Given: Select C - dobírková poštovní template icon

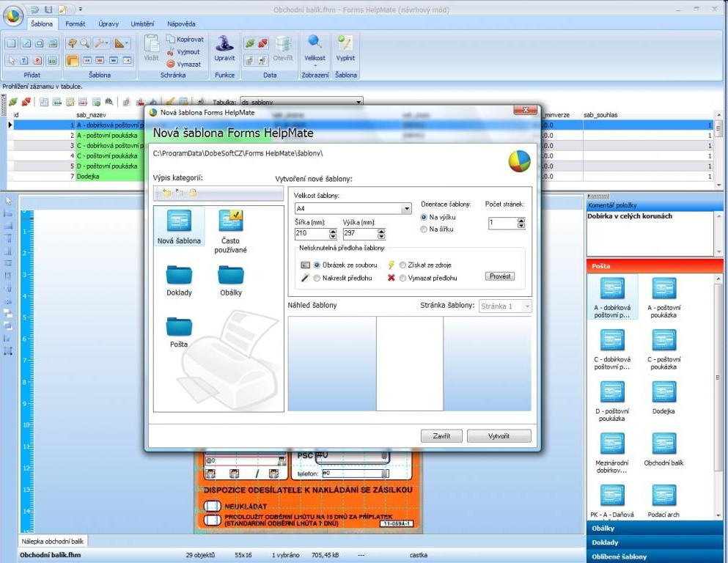Looking at the screenshot, I should click(612, 339).
